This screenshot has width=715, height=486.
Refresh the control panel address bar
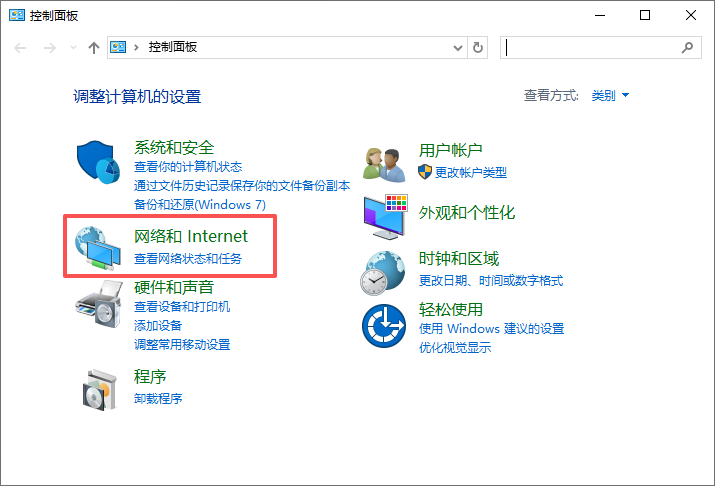477,47
